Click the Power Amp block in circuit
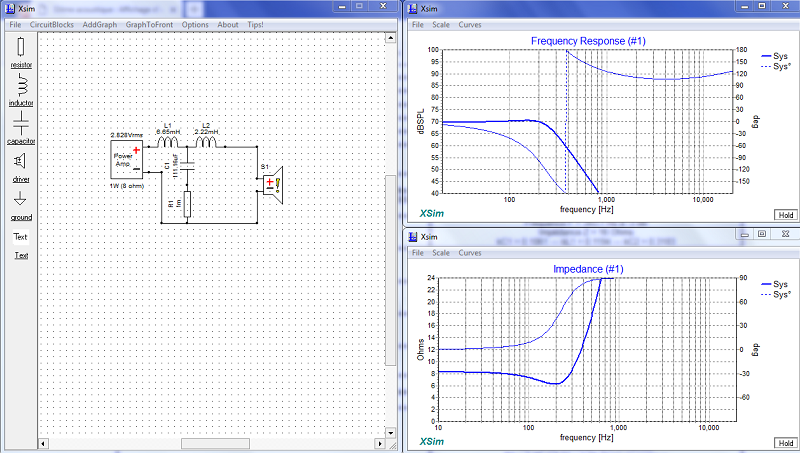800x453 pixels. click(x=127, y=159)
